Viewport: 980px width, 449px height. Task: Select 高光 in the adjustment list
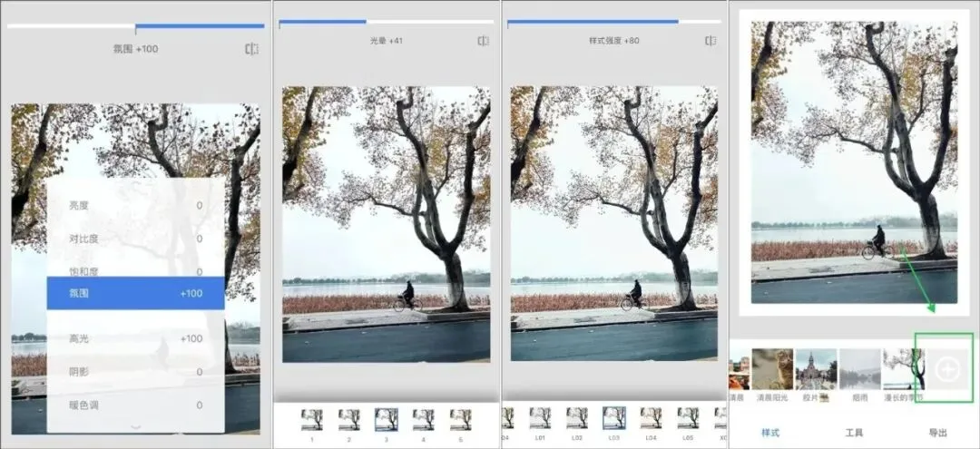(135, 338)
